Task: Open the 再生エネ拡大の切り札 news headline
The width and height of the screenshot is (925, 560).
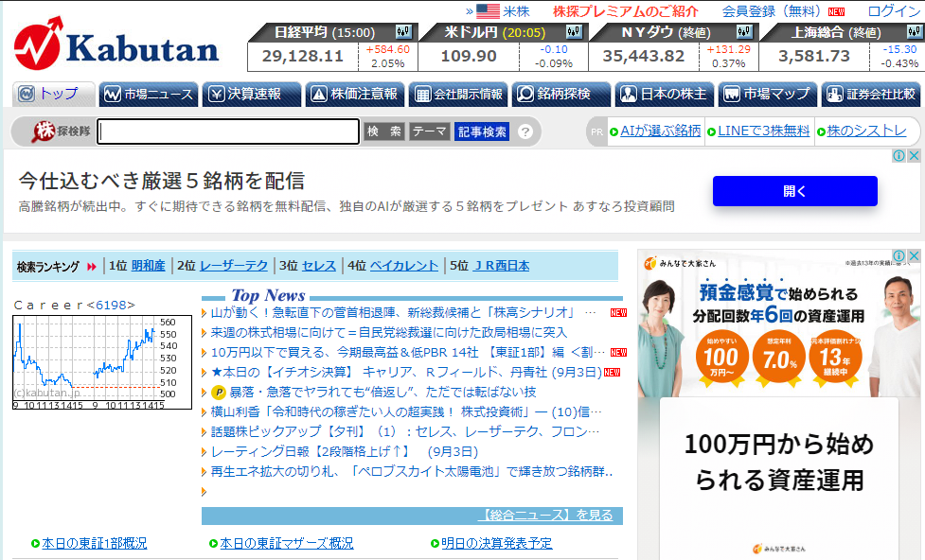Action: pos(412,472)
